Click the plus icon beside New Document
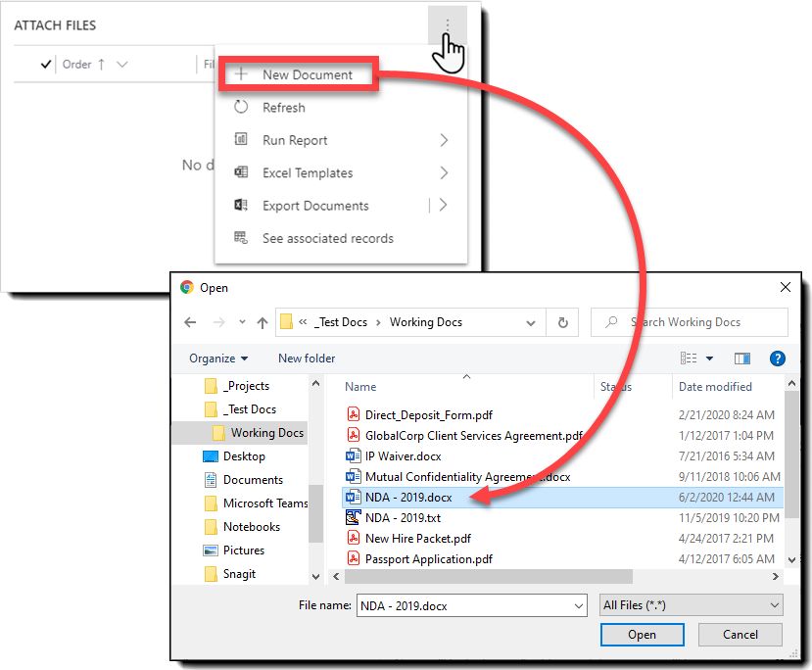The height and width of the screenshot is (670, 812). coord(241,74)
